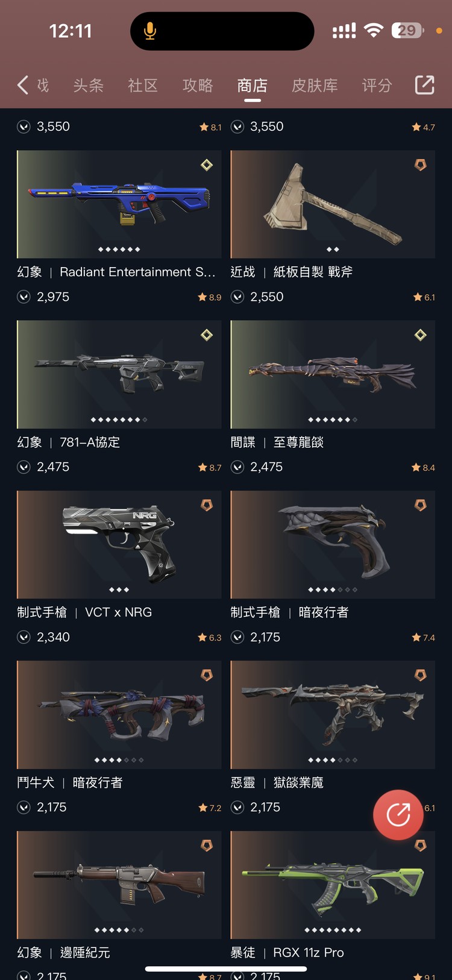Tap tier badge on VCT x NRG card
The height and width of the screenshot is (980, 452).
(x=207, y=505)
